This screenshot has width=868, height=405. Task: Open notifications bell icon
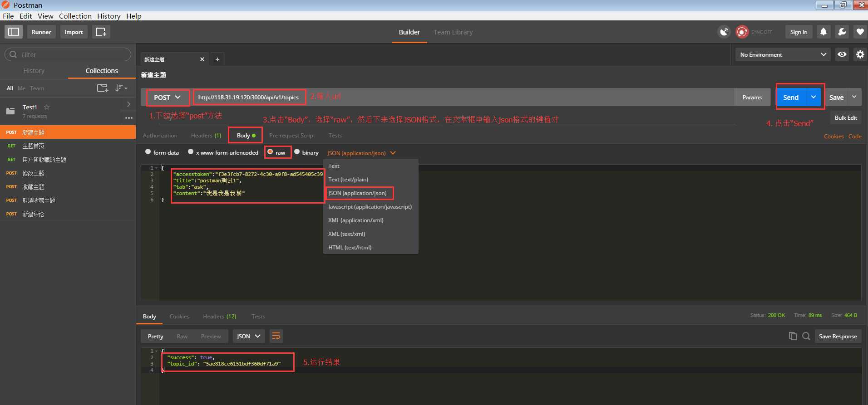824,32
